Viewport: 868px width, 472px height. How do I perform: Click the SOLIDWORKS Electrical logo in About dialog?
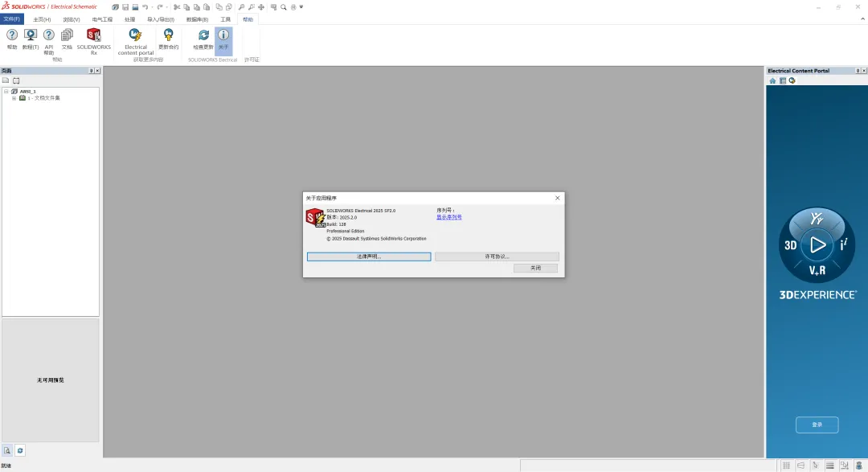[316, 218]
